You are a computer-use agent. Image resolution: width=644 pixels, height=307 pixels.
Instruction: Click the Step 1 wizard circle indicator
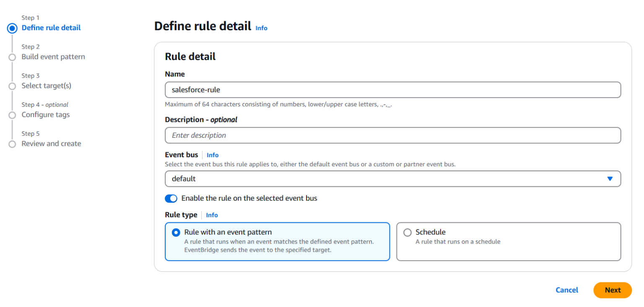pyautogui.click(x=13, y=28)
